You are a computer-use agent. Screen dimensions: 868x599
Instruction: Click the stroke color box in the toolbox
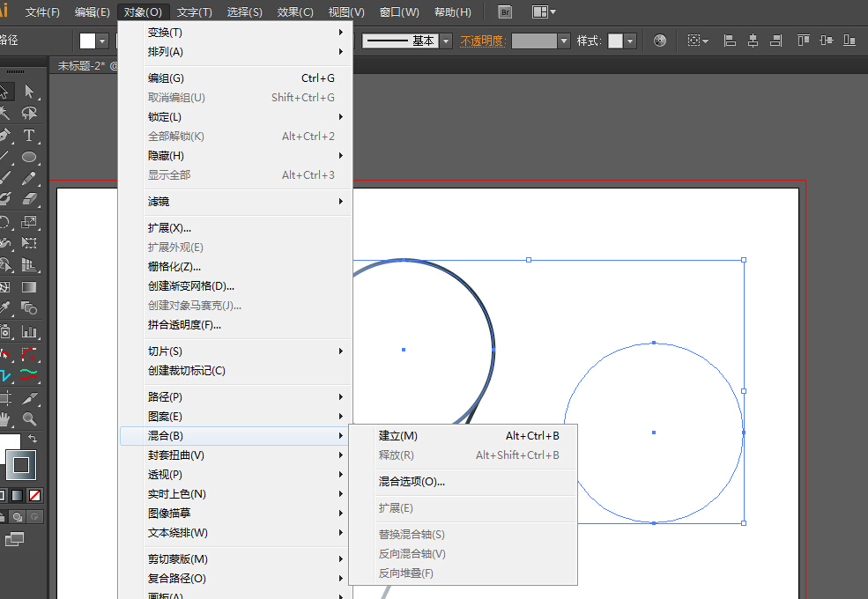(x=21, y=464)
